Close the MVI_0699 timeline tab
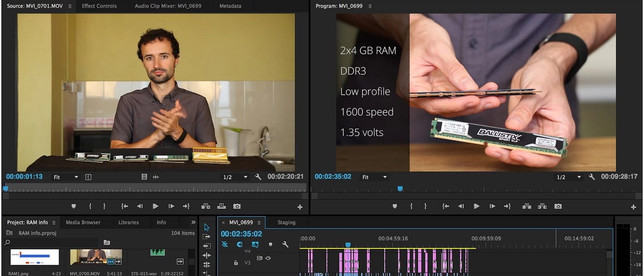The height and width of the screenshot is (276, 644). (x=224, y=222)
